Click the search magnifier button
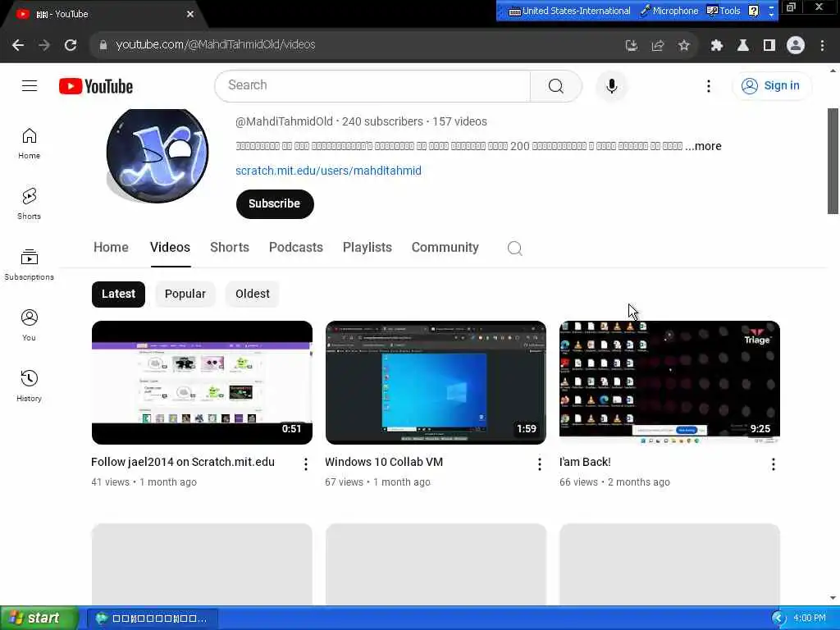 555,85
